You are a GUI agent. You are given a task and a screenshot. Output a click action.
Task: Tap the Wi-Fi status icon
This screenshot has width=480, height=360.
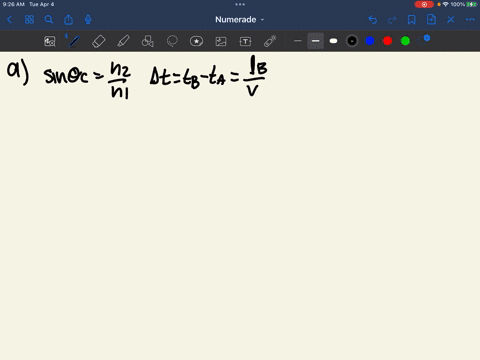click(x=446, y=4)
